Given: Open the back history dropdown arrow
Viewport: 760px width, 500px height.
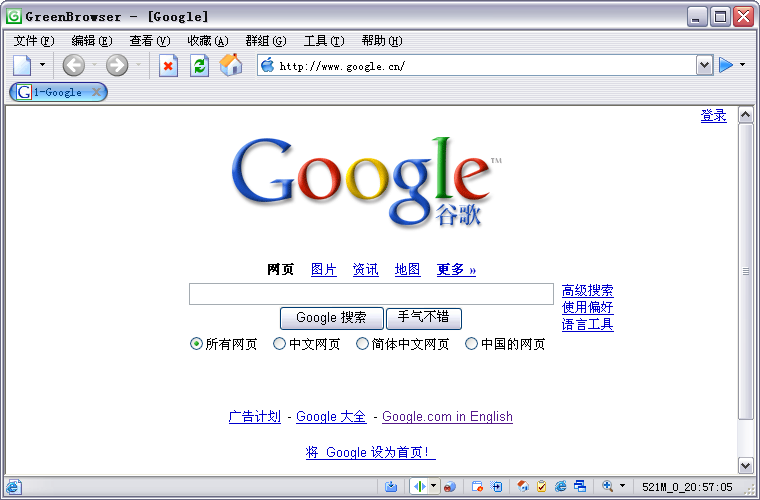Looking at the screenshot, I should (x=95, y=65).
